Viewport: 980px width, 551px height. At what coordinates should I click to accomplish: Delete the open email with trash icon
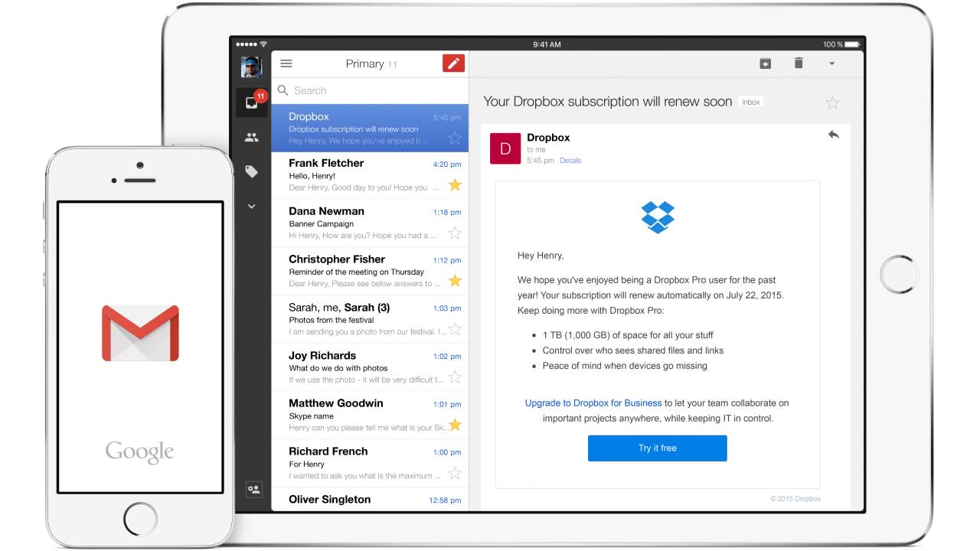799,64
